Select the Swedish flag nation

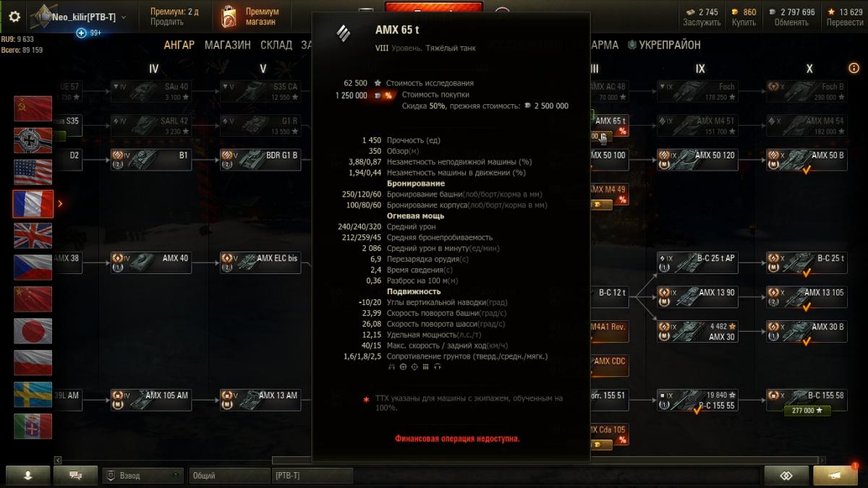point(33,394)
